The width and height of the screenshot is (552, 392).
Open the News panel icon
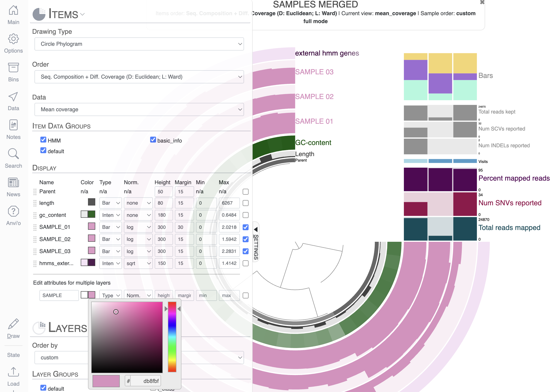tap(13, 183)
